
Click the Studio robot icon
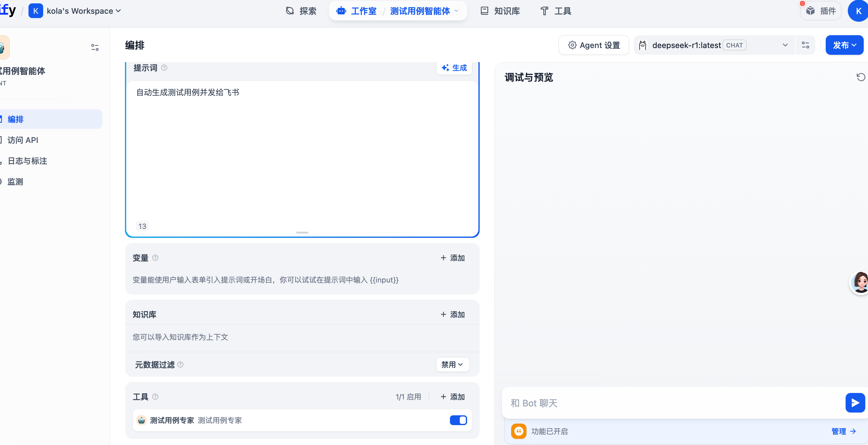click(x=341, y=11)
